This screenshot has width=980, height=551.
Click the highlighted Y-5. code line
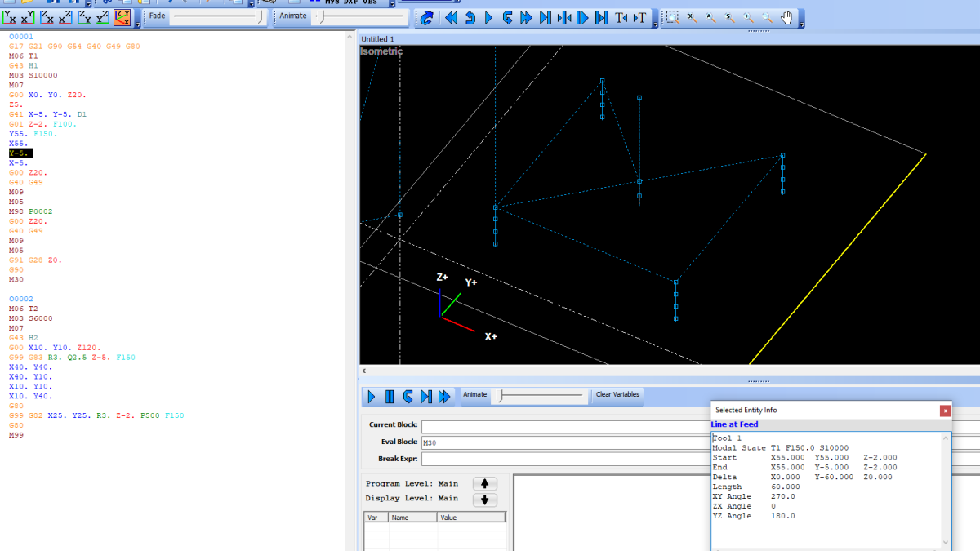tap(20, 153)
